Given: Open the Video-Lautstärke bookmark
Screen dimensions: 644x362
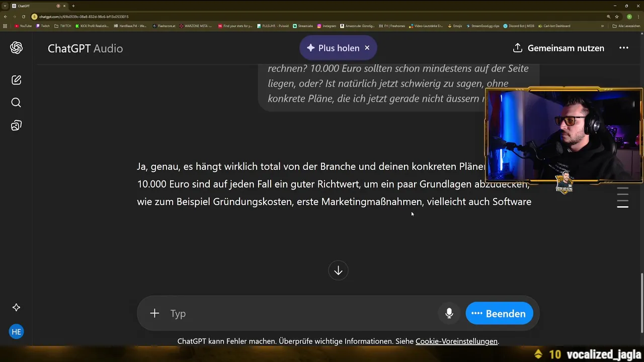Looking at the screenshot, I should [x=426, y=26].
